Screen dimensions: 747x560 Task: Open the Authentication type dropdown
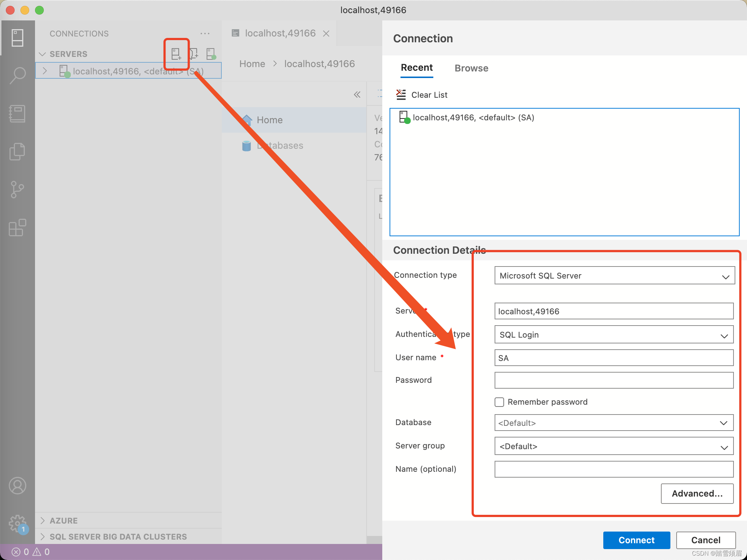[614, 335]
